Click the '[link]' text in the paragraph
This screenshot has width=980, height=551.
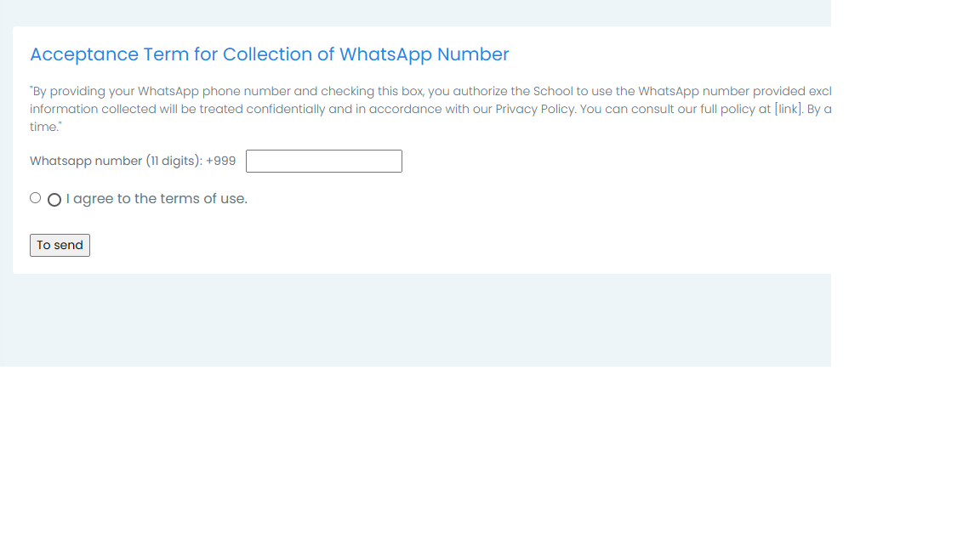click(788, 109)
